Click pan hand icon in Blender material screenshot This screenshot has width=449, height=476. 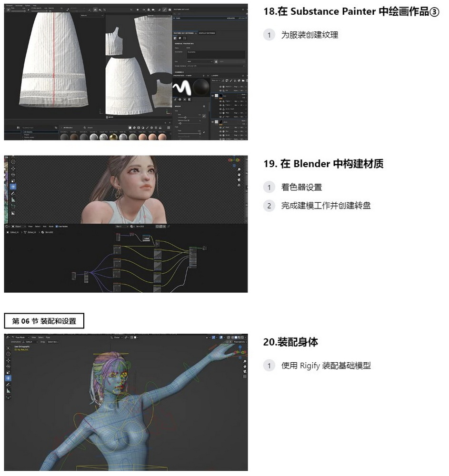coord(239,175)
